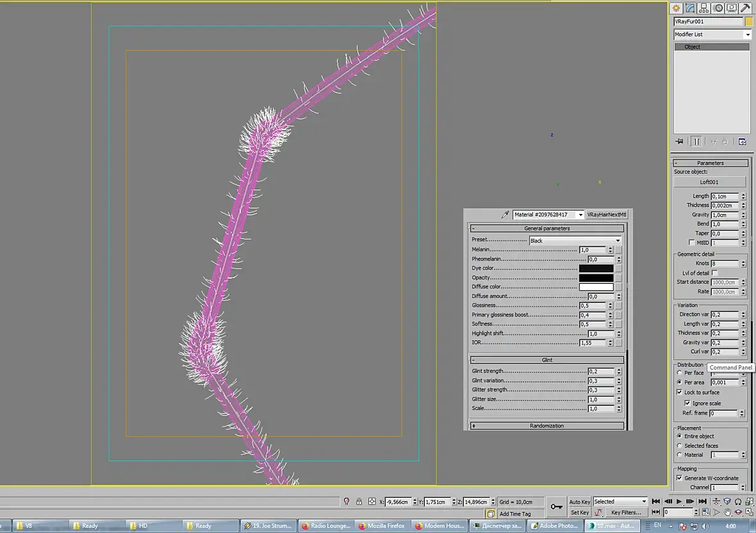Select the Roll Camera viewport tool
Screen dimensions: 756x533
738,502
